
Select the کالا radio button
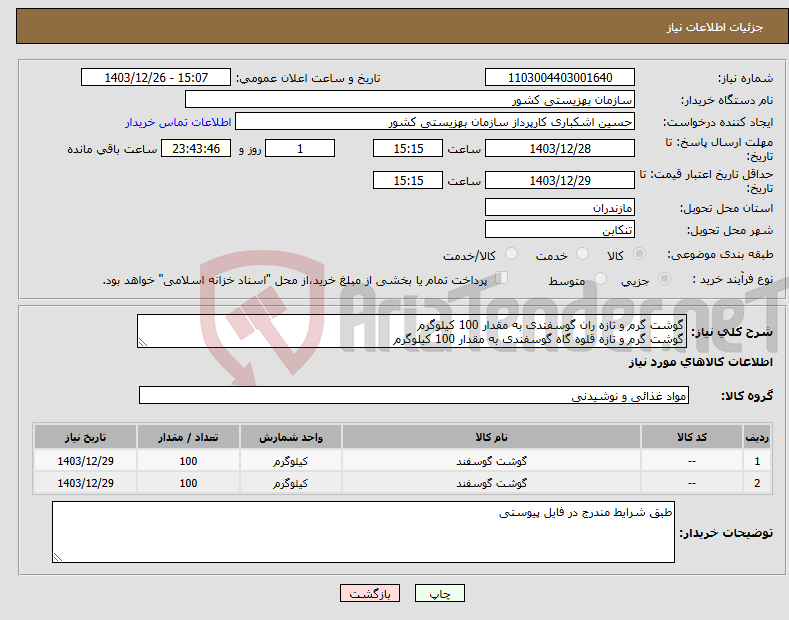point(639,254)
